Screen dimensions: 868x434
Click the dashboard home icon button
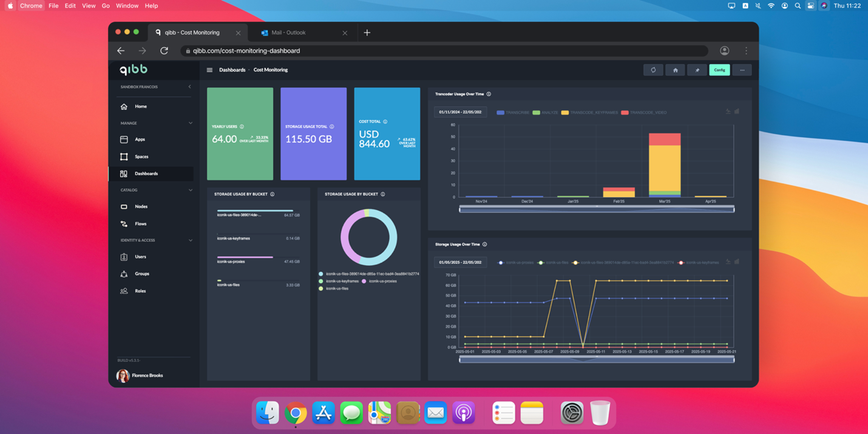tap(675, 70)
